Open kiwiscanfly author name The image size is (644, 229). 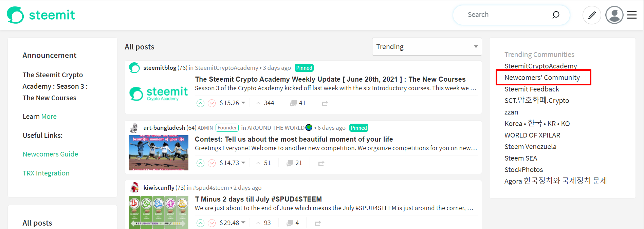pyautogui.click(x=159, y=188)
